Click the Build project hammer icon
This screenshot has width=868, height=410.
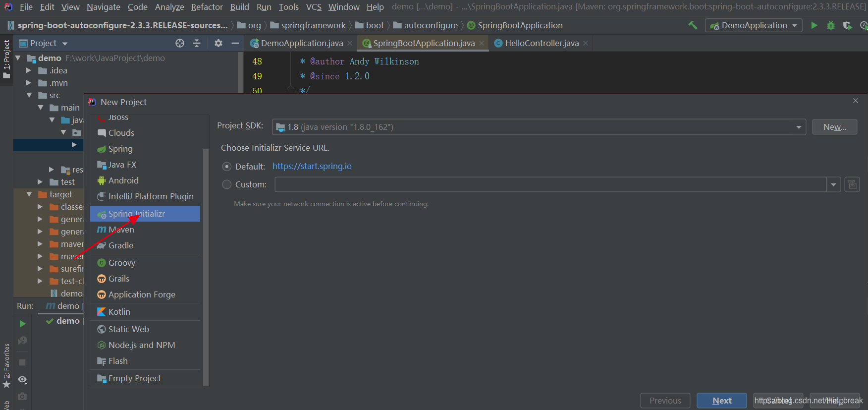pyautogui.click(x=693, y=25)
